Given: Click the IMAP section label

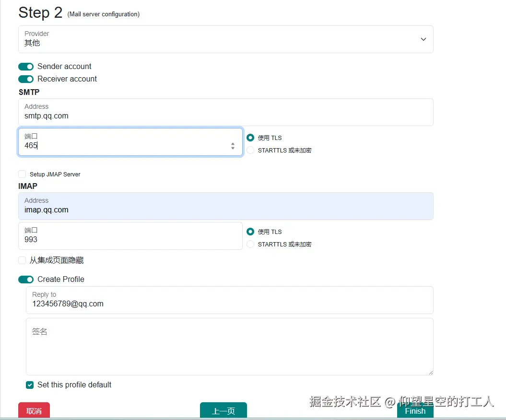Looking at the screenshot, I should [x=28, y=186].
